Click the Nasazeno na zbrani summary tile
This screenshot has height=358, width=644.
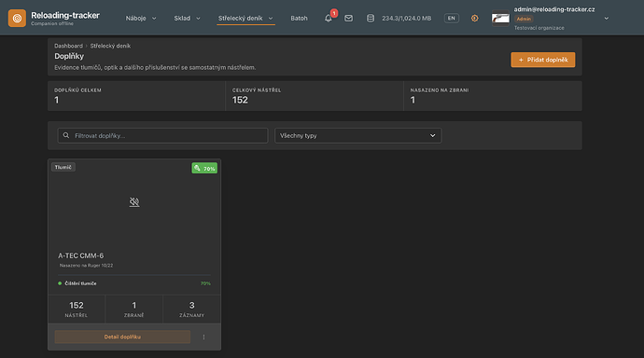pos(493,95)
